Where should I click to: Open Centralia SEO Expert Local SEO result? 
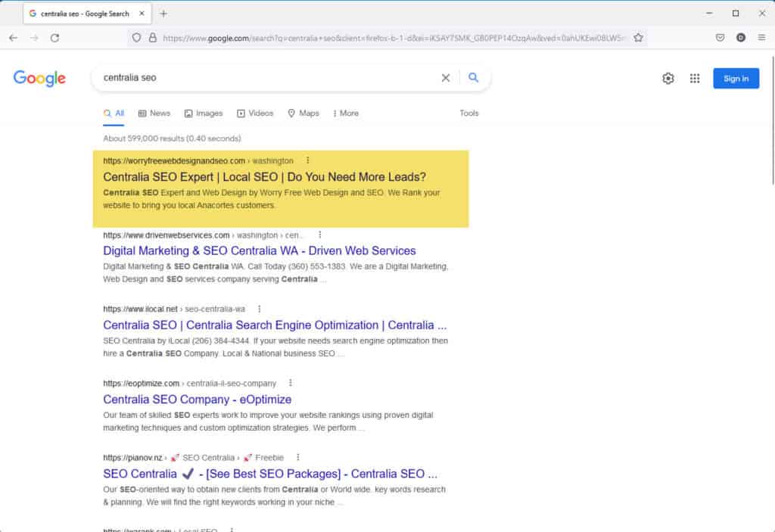pyautogui.click(x=264, y=177)
